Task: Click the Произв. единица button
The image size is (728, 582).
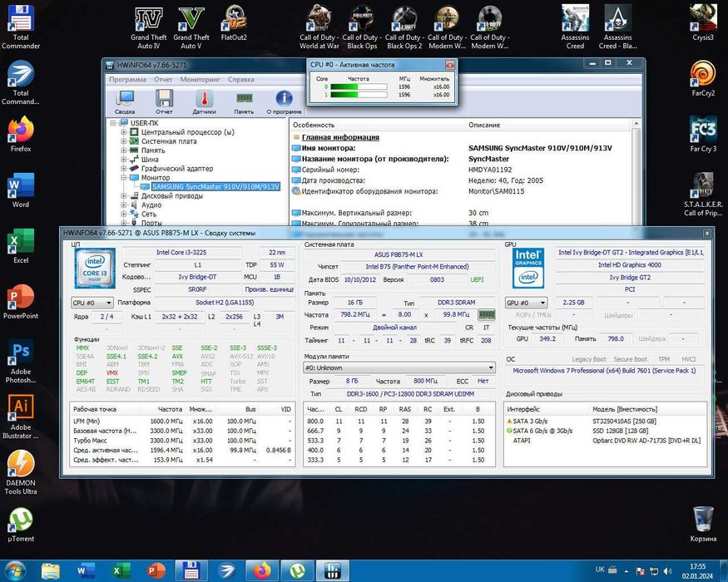Action: (x=270, y=289)
